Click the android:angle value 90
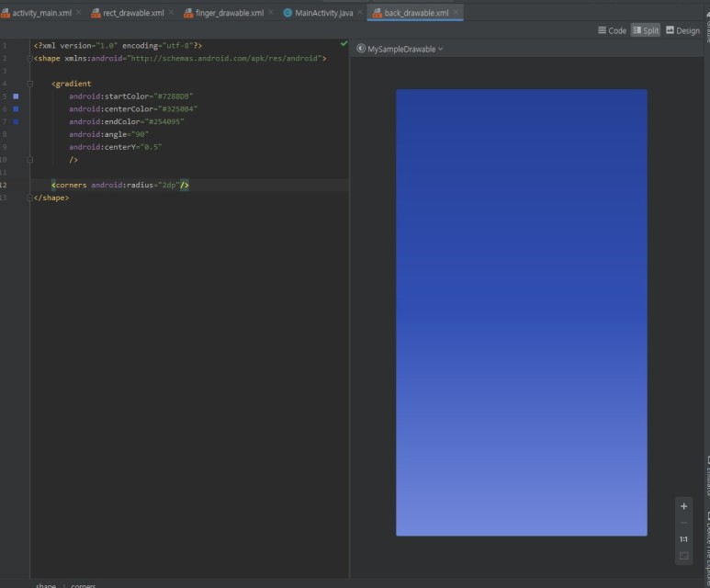This screenshot has height=588, width=710. click(141, 134)
